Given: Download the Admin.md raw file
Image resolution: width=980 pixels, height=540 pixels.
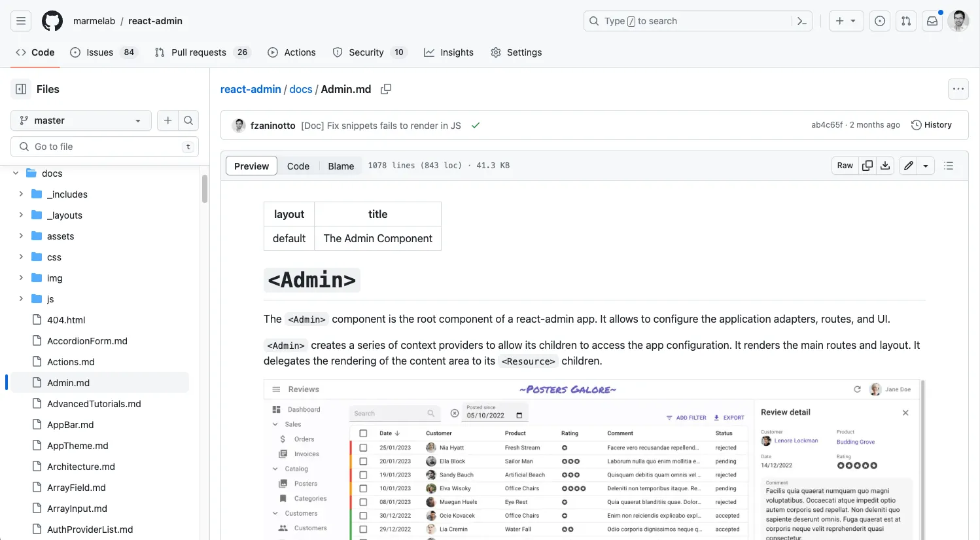Looking at the screenshot, I should pos(885,166).
